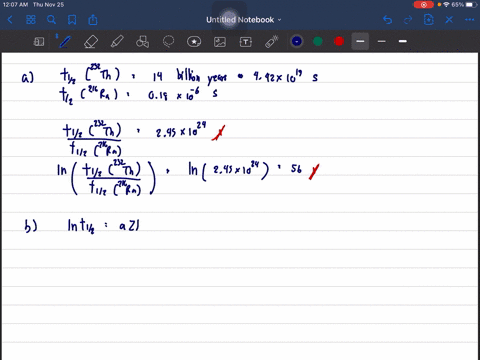Tap the status bar clock 12:07 AM
This screenshot has height=360, width=480.
(x=15, y=5)
